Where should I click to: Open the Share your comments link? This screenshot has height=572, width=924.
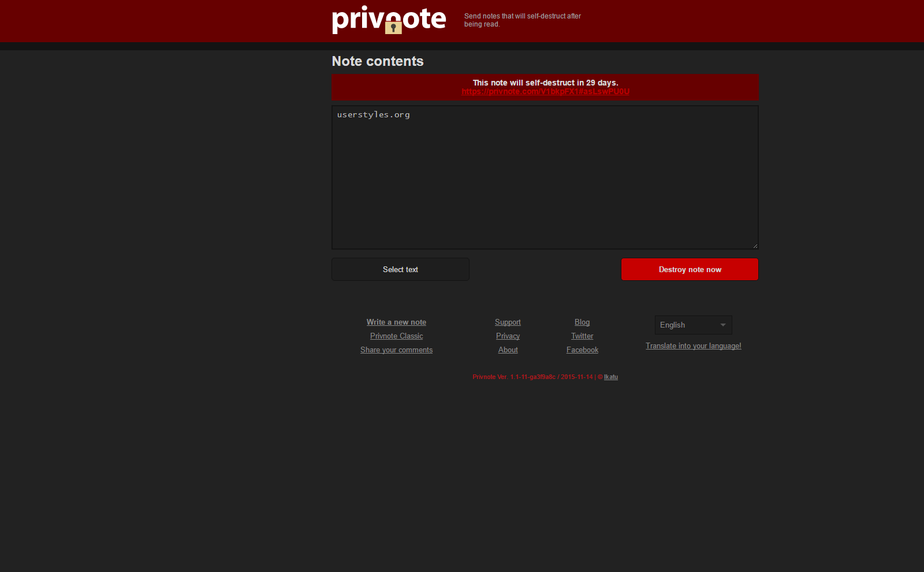click(396, 350)
